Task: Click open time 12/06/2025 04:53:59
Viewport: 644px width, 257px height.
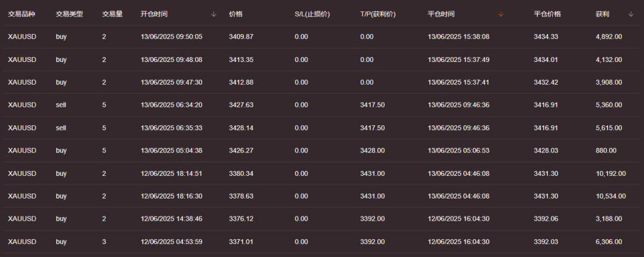Action: click(x=171, y=241)
